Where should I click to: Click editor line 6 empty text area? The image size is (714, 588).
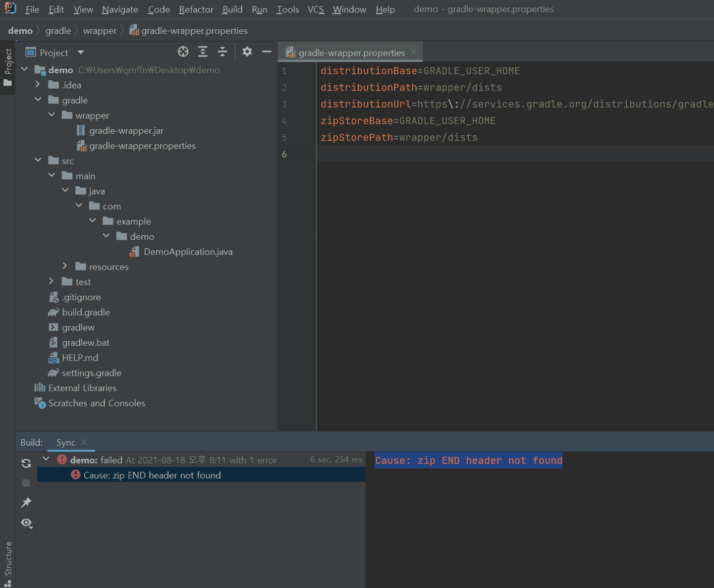[x=454, y=154]
